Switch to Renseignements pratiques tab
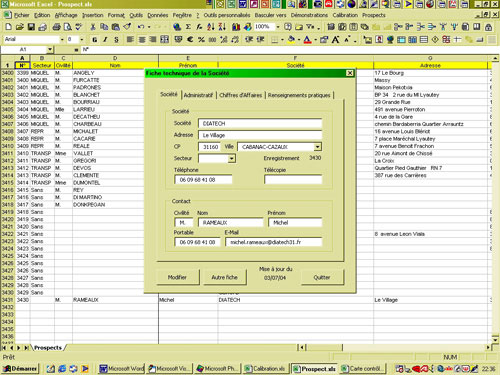Screen dimensions: 500x375 tap(299, 95)
